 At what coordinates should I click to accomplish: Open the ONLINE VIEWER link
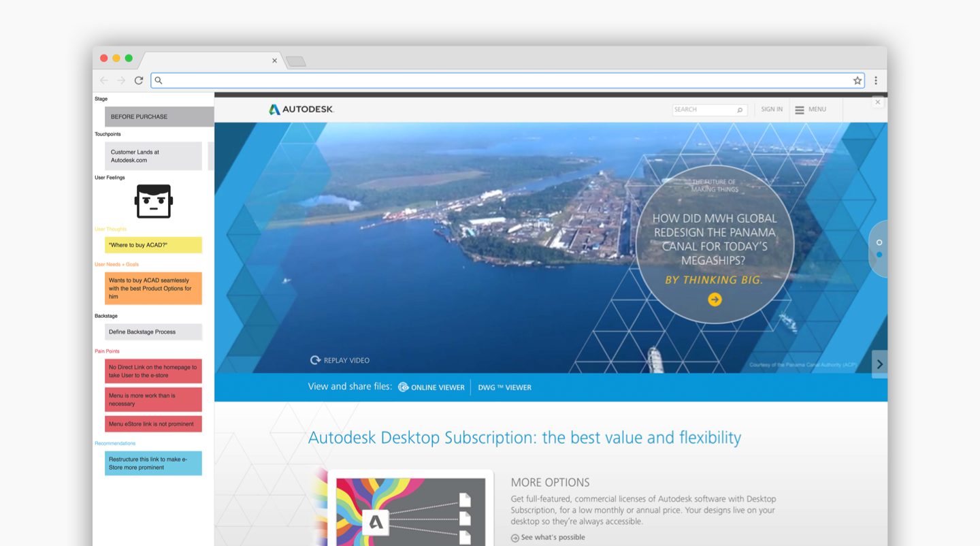[431, 387]
